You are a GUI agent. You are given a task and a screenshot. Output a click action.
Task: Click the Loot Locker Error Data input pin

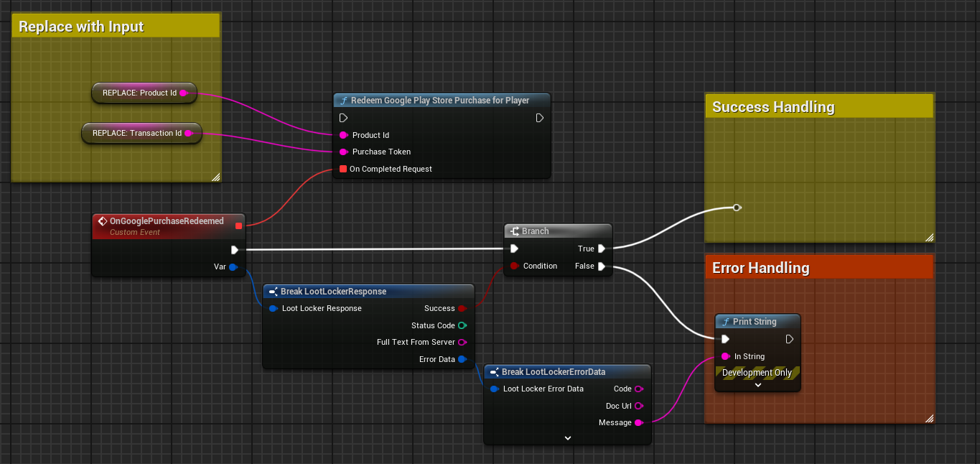[x=495, y=389]
